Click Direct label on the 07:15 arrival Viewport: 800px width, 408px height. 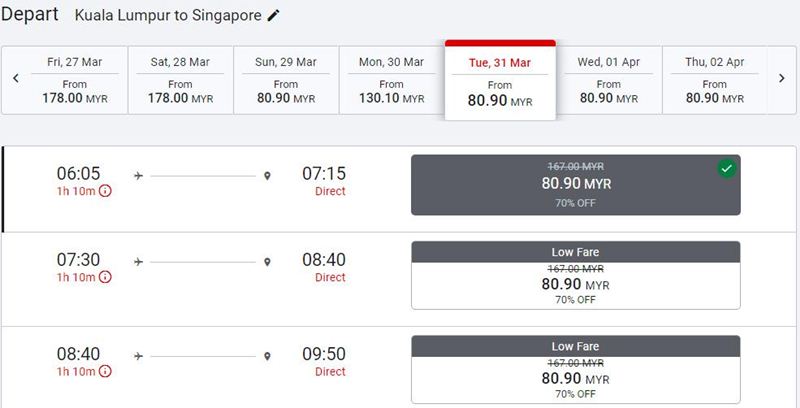point(330,191)
